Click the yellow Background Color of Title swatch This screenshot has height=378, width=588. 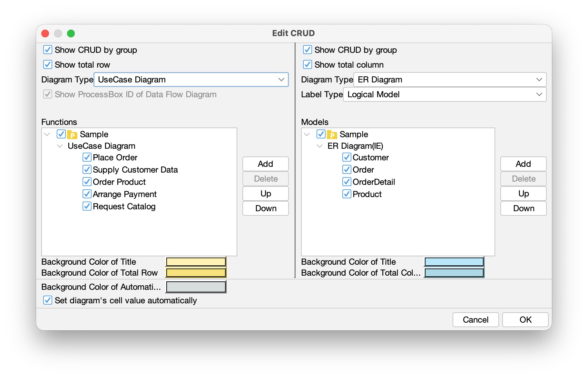coord(195,261)
